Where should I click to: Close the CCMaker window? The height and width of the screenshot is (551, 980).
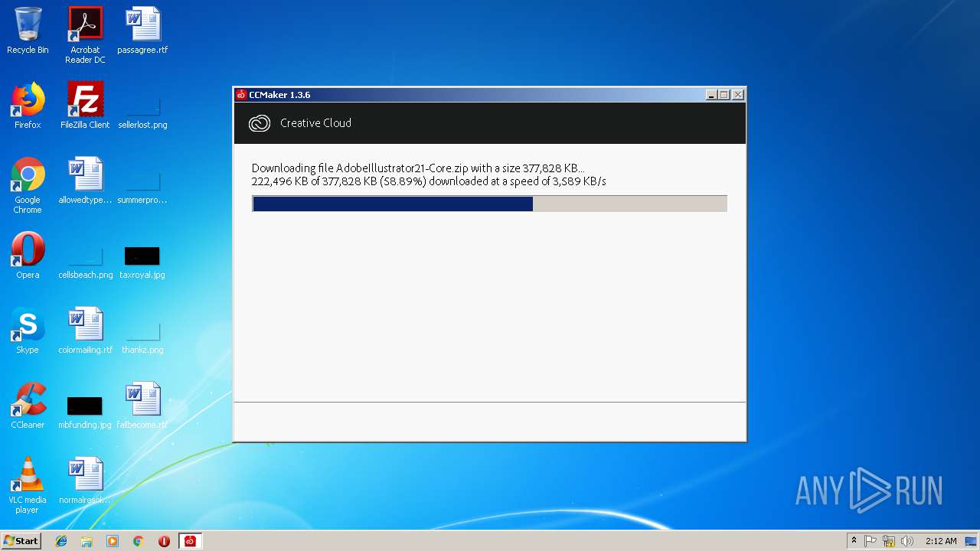click(x=738, y=95)
